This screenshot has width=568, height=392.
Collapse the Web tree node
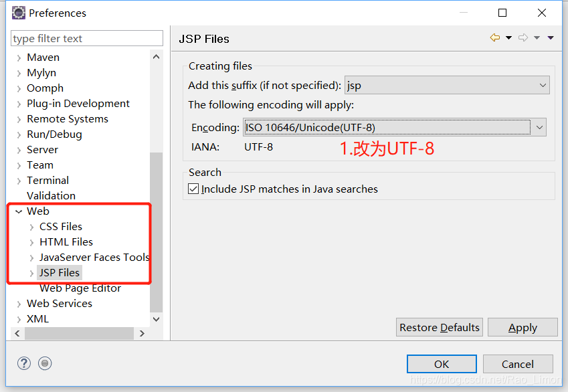19,211
